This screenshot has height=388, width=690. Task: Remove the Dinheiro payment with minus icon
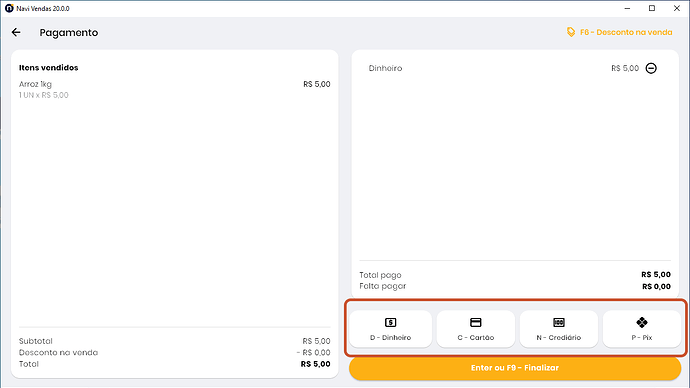pos(651,68)
